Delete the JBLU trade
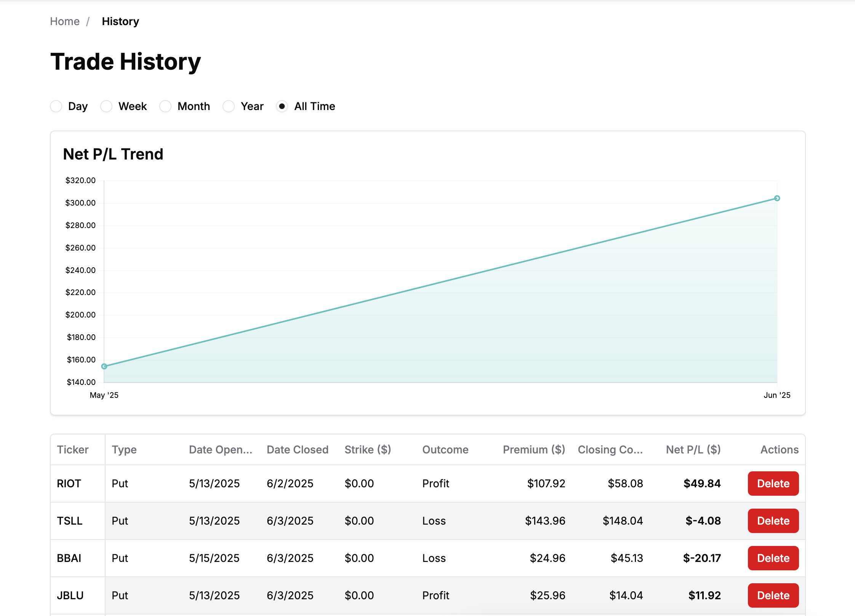The height and width of the screenshot is (616, 855). point(773,595)
